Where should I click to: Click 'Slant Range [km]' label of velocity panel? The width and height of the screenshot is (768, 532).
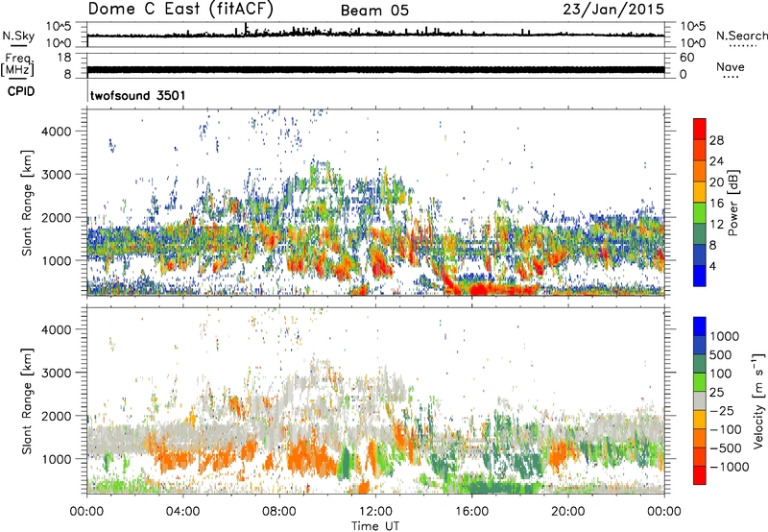(27, 401)
